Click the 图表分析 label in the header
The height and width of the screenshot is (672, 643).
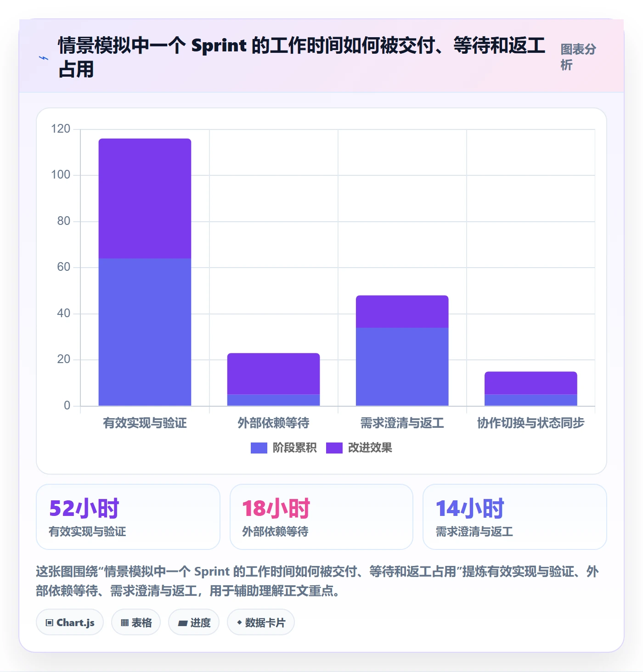click(x=578, y=57)
